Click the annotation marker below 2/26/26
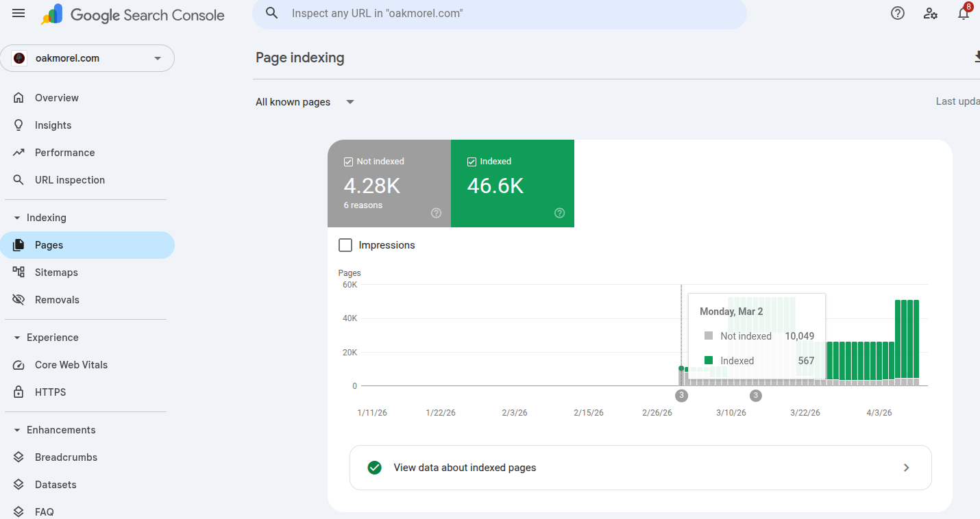980x519 pixels. click(681, 395)
